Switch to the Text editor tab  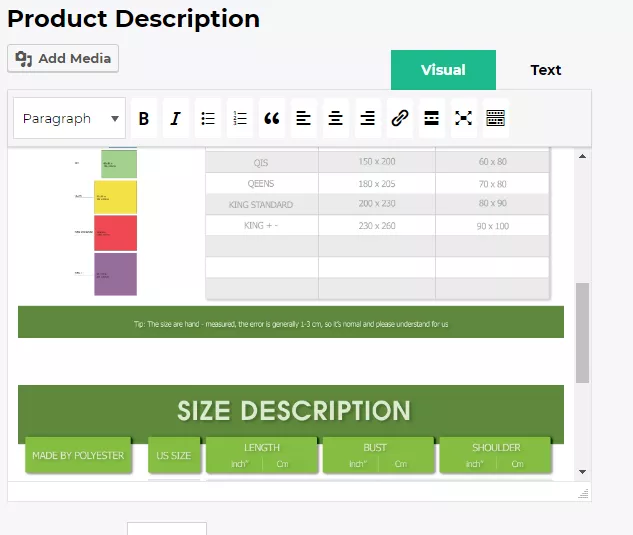coord(545,70)
